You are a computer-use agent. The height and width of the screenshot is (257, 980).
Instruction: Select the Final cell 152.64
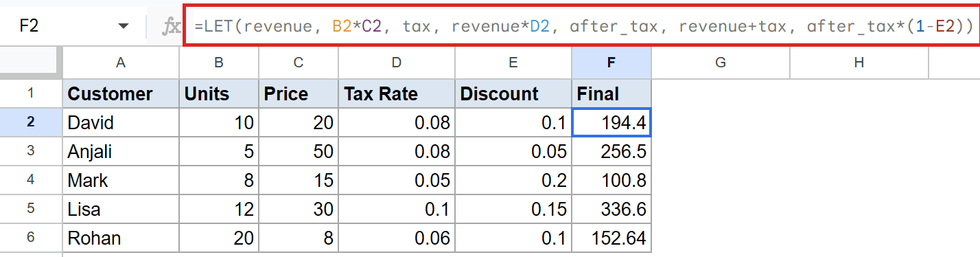[611, 238]
